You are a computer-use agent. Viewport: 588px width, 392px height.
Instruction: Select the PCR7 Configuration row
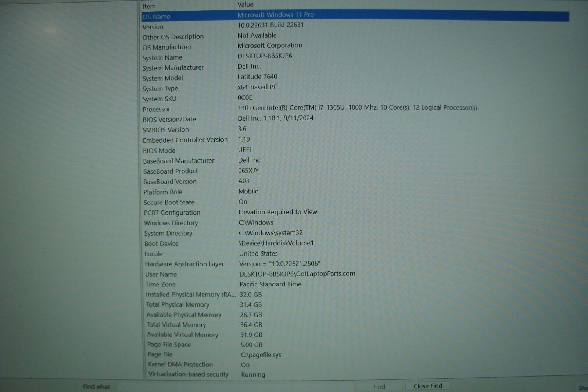pos(355,212)
